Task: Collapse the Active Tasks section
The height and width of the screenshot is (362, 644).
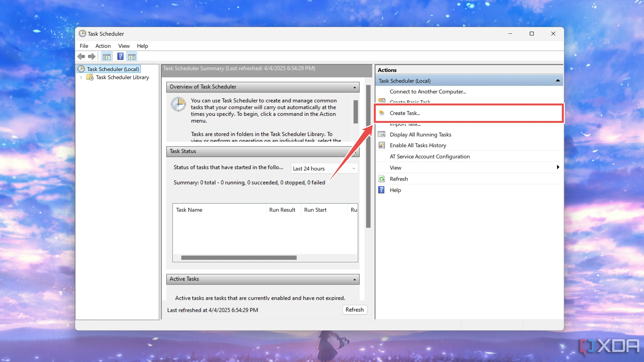Action: (355, 279)
